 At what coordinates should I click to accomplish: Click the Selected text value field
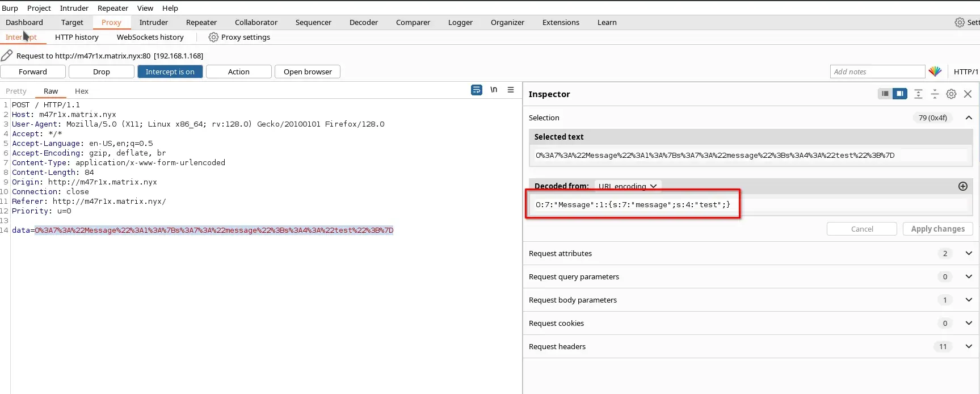click(x=750, y=155)
